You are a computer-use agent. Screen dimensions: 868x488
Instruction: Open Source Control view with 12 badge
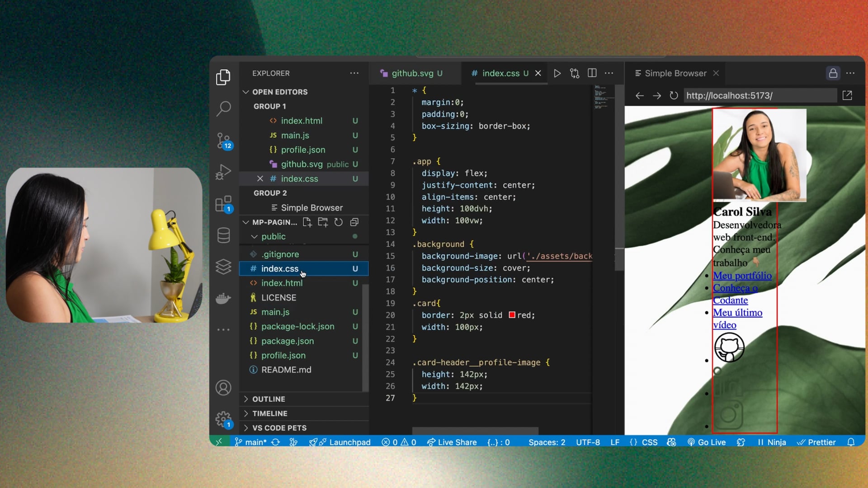pos(223,141)
